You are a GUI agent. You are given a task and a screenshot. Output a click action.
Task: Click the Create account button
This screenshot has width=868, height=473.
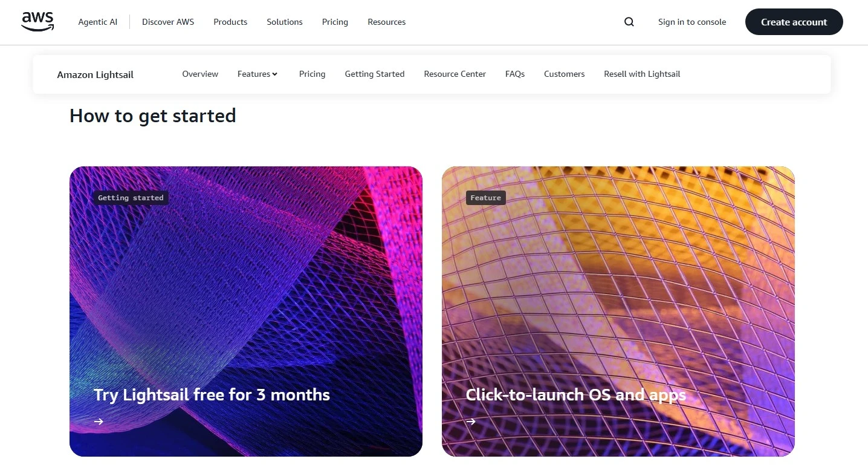[x=794, y=22]
